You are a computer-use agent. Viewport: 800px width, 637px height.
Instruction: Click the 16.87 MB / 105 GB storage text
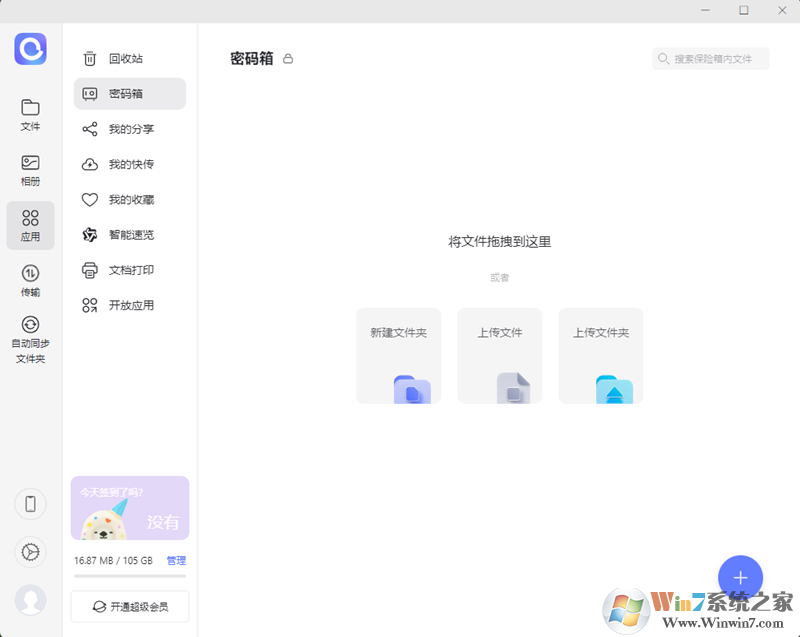[113, 560]
